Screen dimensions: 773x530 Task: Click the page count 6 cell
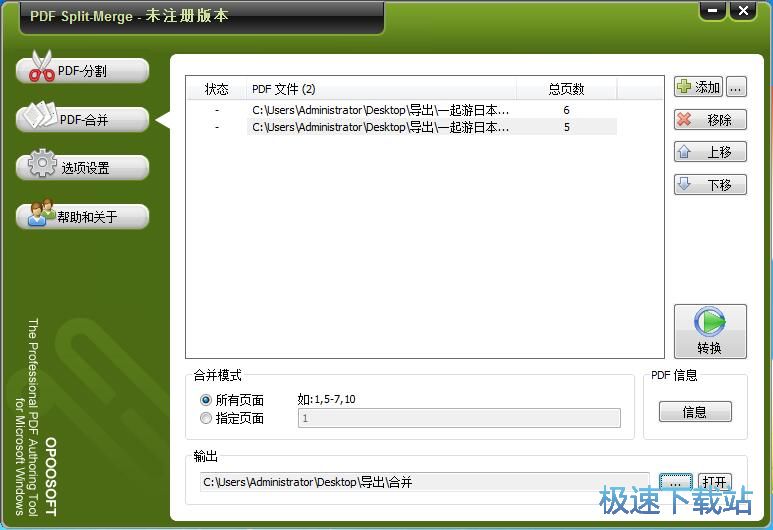[x=566, y=110]
